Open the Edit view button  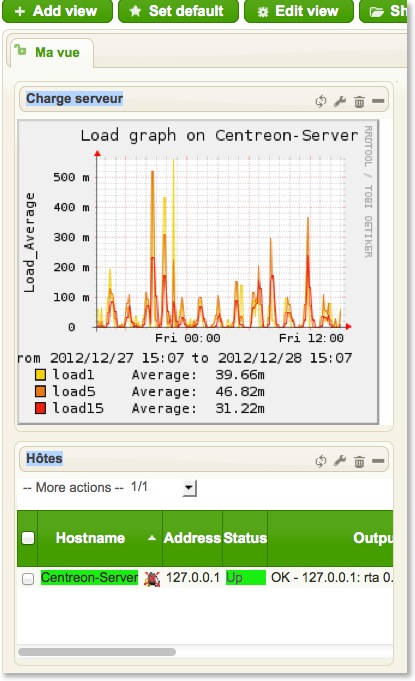pos(299,11)
